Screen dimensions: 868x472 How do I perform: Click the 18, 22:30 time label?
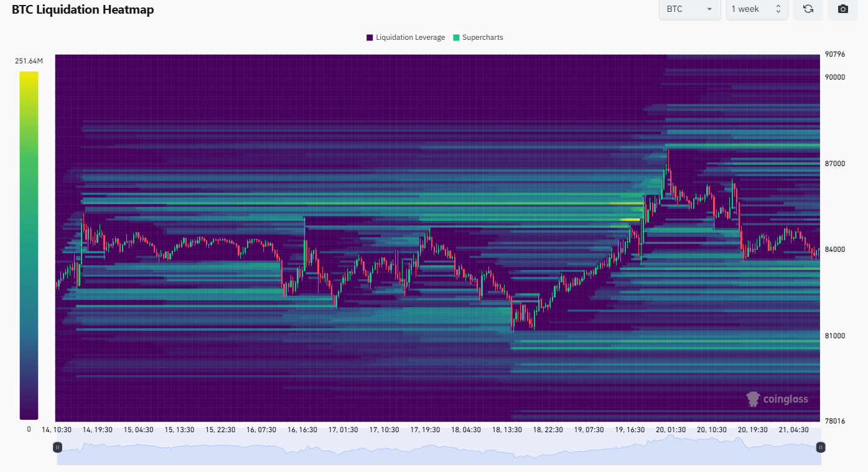pos(548,430)
